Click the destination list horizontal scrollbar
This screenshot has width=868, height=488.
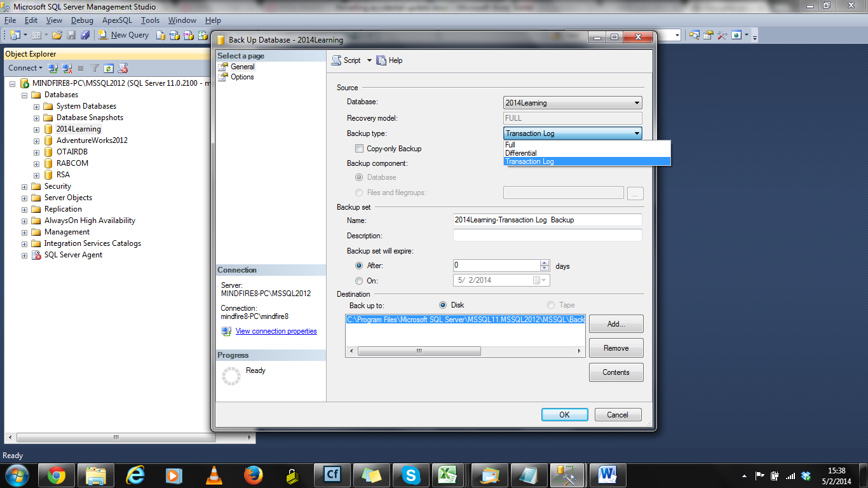coord(465,351)
